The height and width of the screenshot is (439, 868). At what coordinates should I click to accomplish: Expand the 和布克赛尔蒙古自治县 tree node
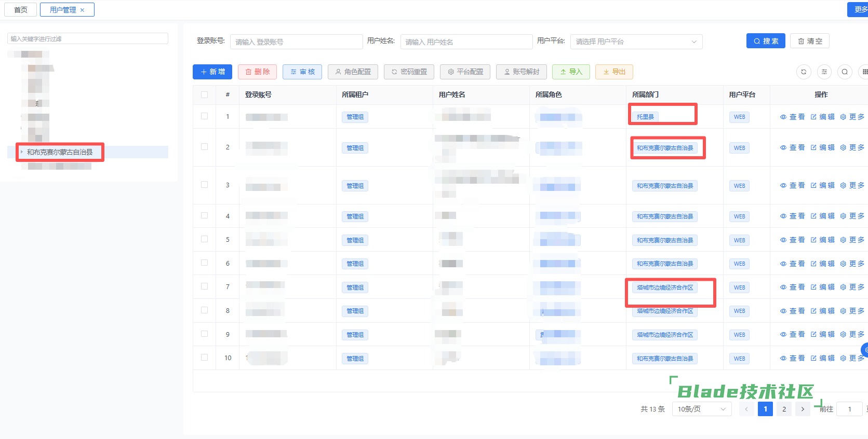coord(22,152)
